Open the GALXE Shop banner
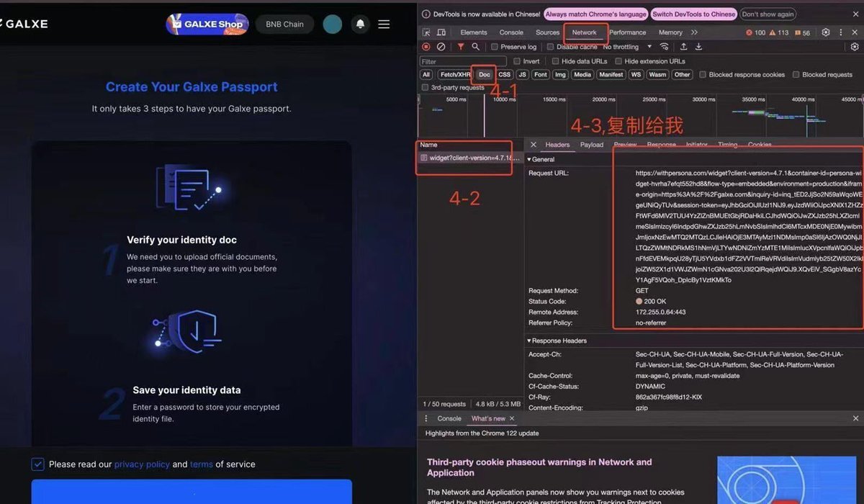 207,24
